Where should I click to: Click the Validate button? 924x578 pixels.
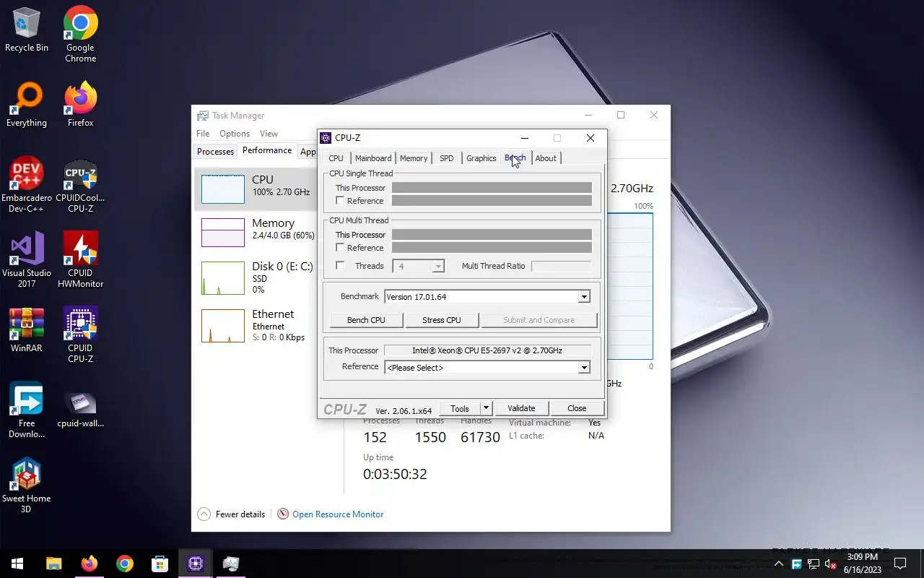[x=521, y=408]
